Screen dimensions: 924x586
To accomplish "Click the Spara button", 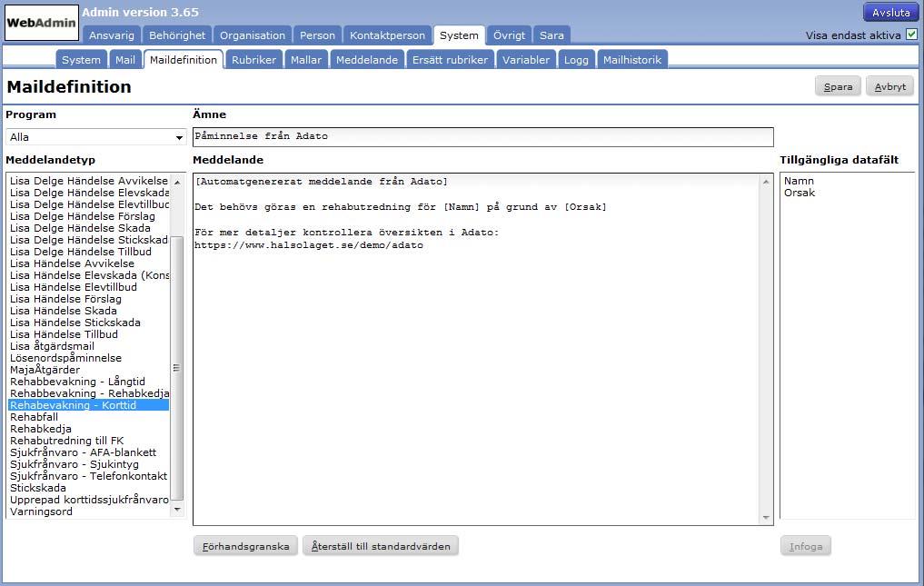I will [838, 86].
